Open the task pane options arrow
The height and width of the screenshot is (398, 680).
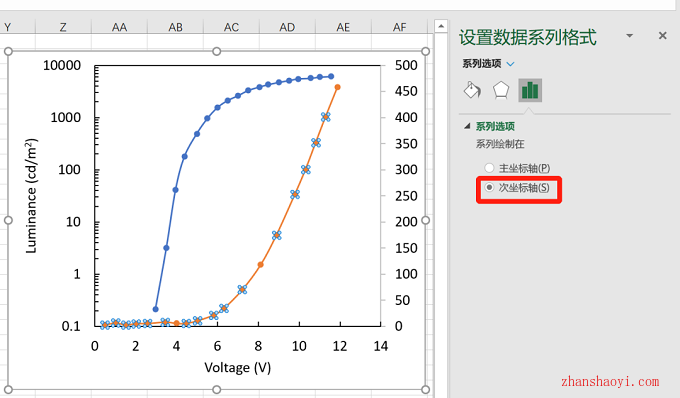pyautogui.click(x=629, y=36)
